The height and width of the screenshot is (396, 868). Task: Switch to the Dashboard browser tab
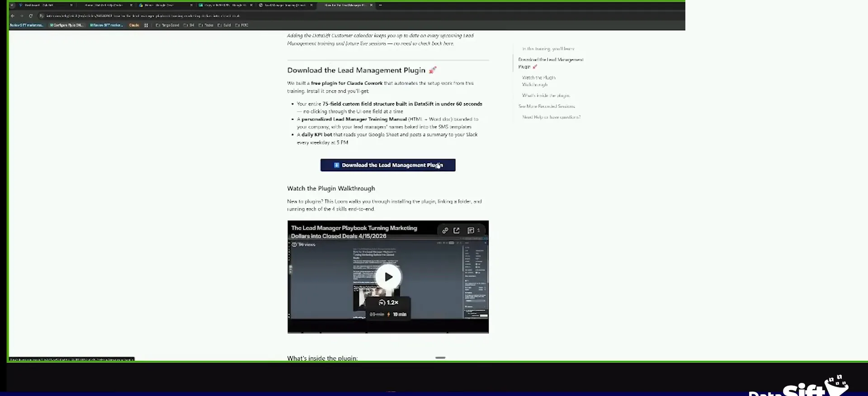(x=44, y=5)
